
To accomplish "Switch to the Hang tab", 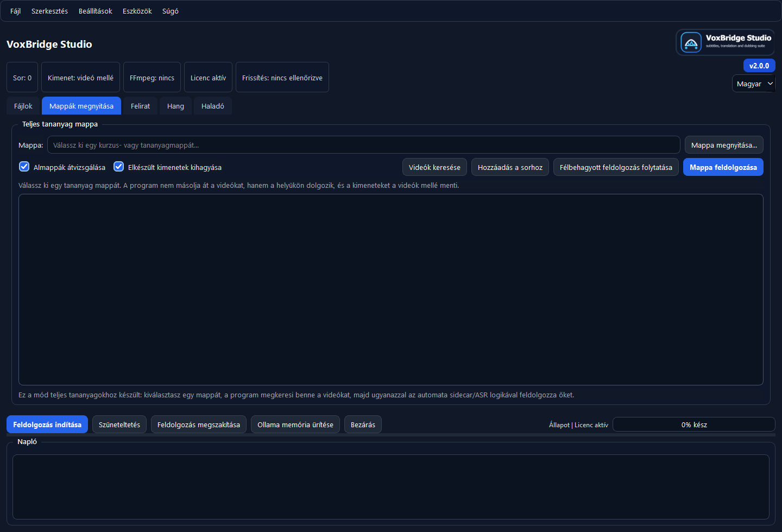I will 175,106.
